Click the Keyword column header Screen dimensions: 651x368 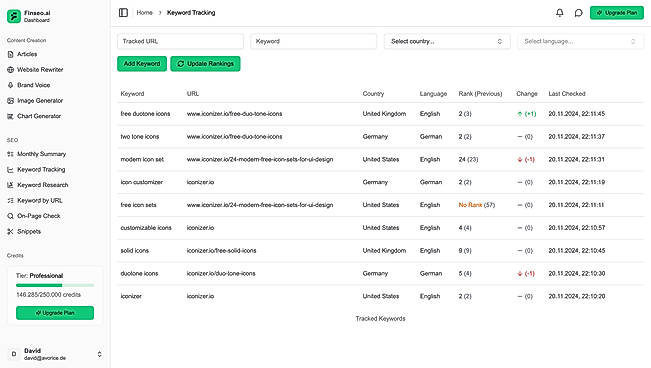[132, 94]
